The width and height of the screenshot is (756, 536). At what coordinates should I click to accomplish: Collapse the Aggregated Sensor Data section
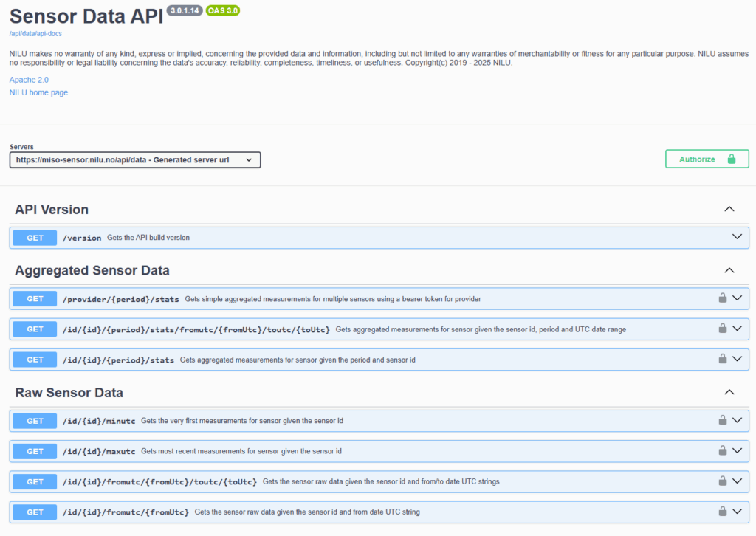[x=729, y=270]
